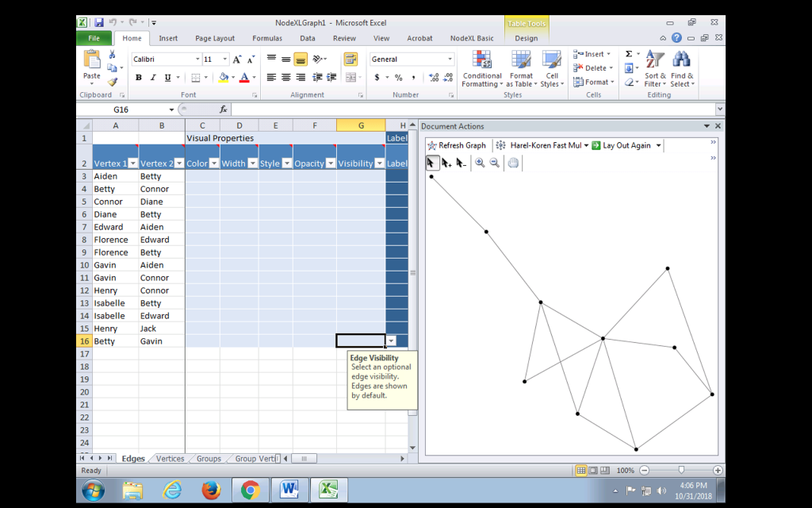Open Visibility column filter dropdown

point(380,164)
